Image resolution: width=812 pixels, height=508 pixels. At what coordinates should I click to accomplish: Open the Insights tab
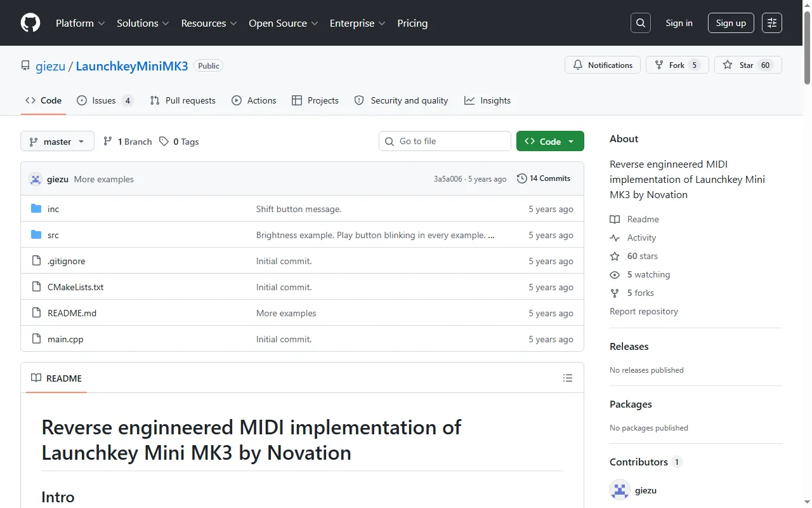487,100
